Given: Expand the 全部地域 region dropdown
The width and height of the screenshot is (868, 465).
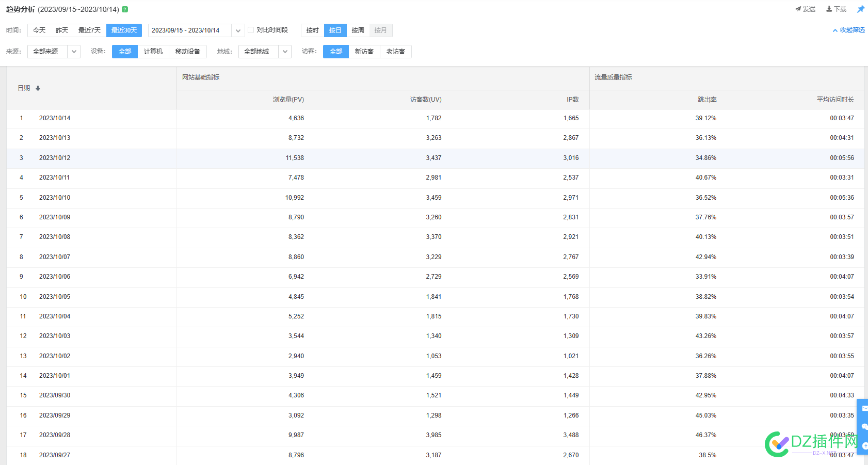Looking at the screenshot, I should pos(285,52).
